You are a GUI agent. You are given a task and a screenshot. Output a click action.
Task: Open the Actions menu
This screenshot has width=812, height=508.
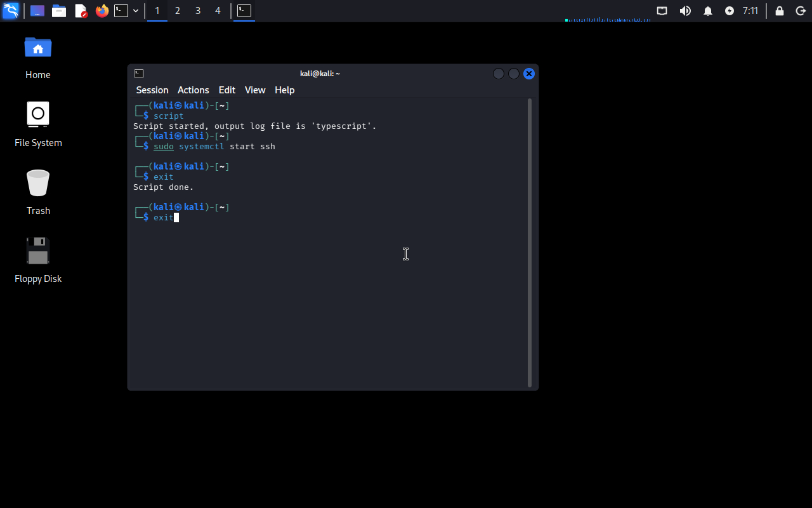[x=193, y=90]
